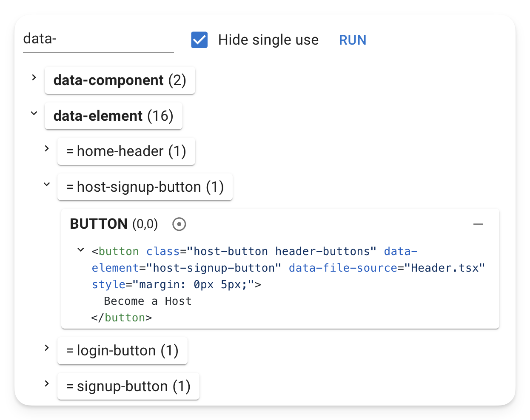The width and height of the screenshot is (530, 420).
Task: Select the = signup-button (1) chip
Action: 128,386
